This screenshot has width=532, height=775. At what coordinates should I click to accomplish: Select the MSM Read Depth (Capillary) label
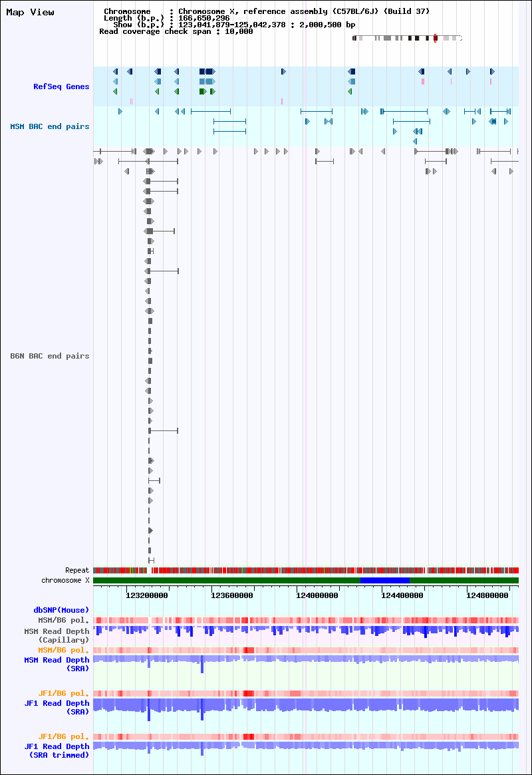pyautogui.click(x=57, y=635)
